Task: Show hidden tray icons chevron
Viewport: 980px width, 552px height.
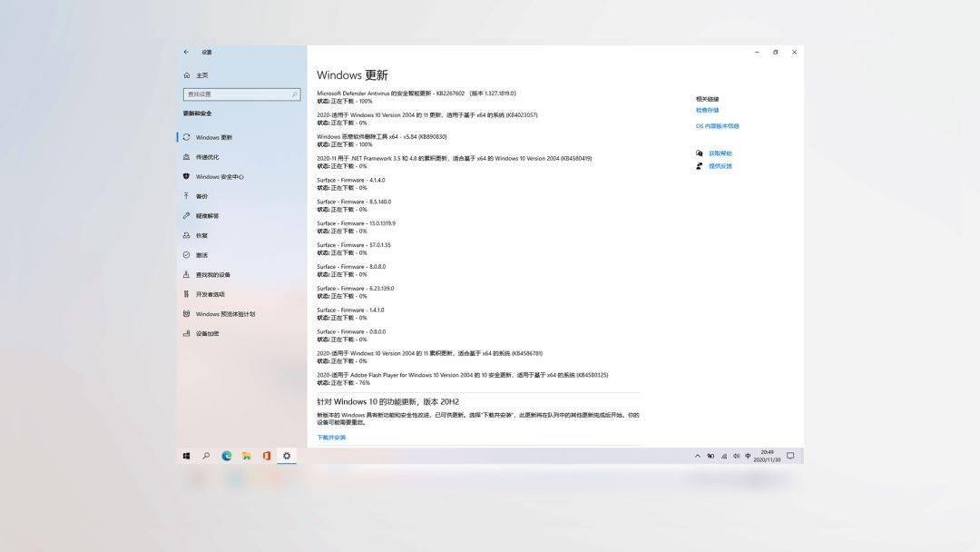Action: point(698,457)
